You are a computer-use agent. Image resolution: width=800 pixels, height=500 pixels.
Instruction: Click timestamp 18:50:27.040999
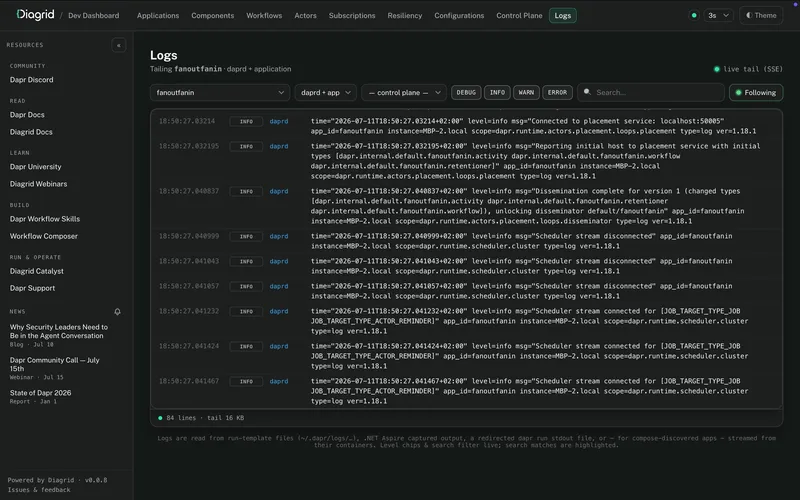pos(189,236)
